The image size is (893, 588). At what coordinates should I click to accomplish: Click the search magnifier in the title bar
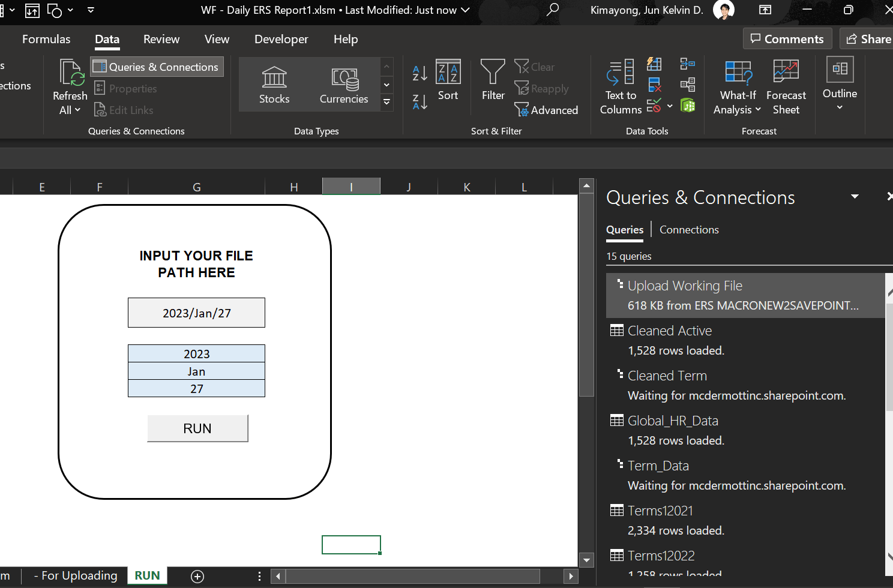(x=553, y=10)
